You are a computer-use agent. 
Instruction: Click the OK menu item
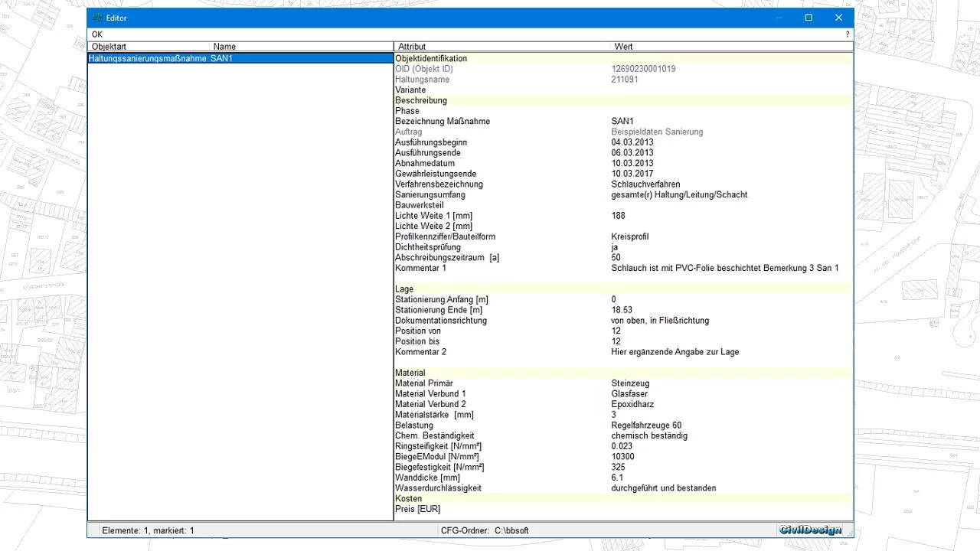96,34
